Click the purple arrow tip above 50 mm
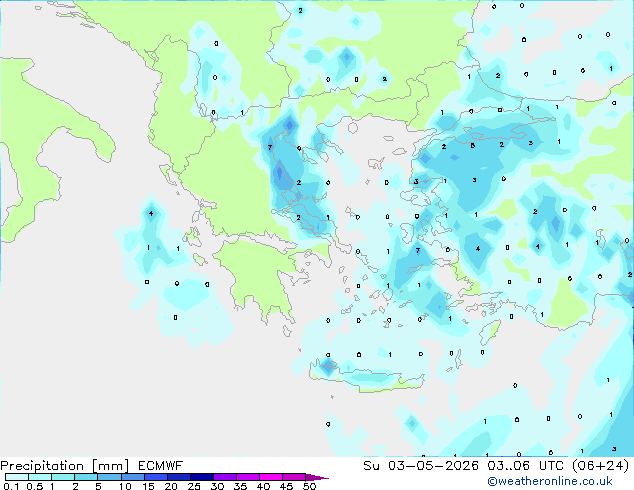The image size is (634, 490). 317,478
